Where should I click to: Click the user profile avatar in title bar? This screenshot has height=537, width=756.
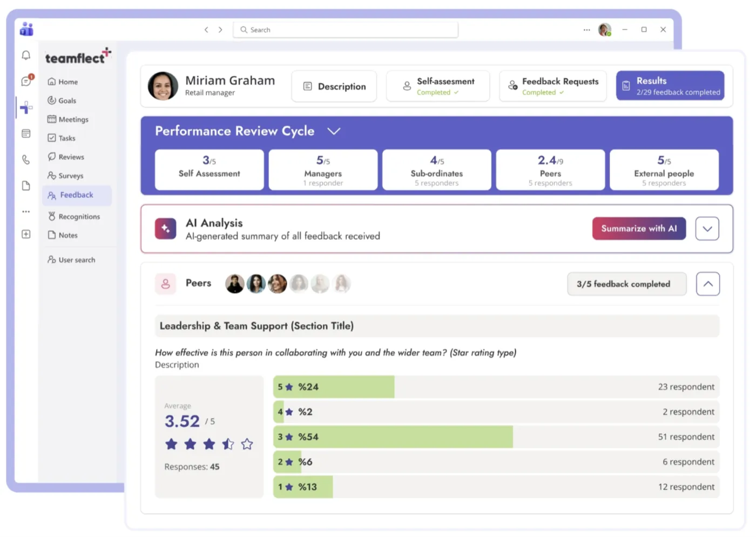605,30
